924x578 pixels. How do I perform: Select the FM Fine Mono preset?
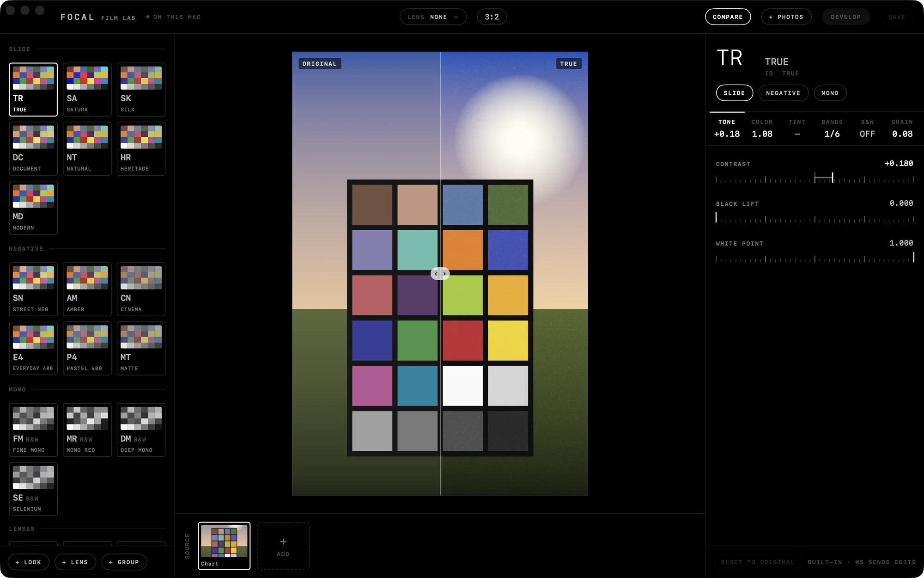[x=33, y=430]
